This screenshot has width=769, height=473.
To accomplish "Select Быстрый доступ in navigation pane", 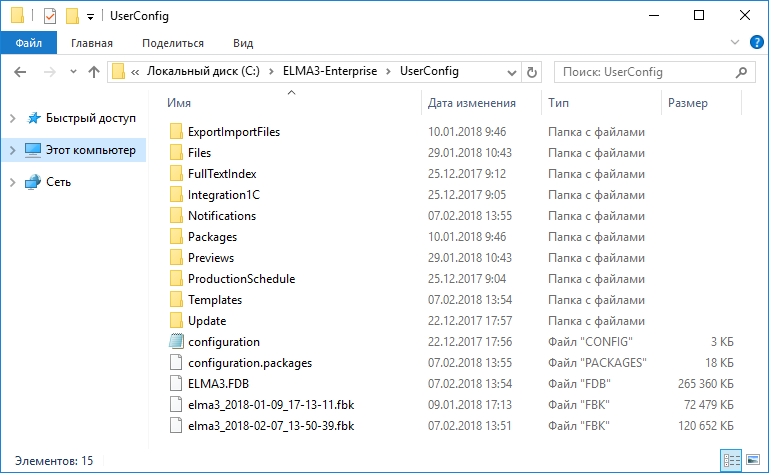I will point(91,118).
